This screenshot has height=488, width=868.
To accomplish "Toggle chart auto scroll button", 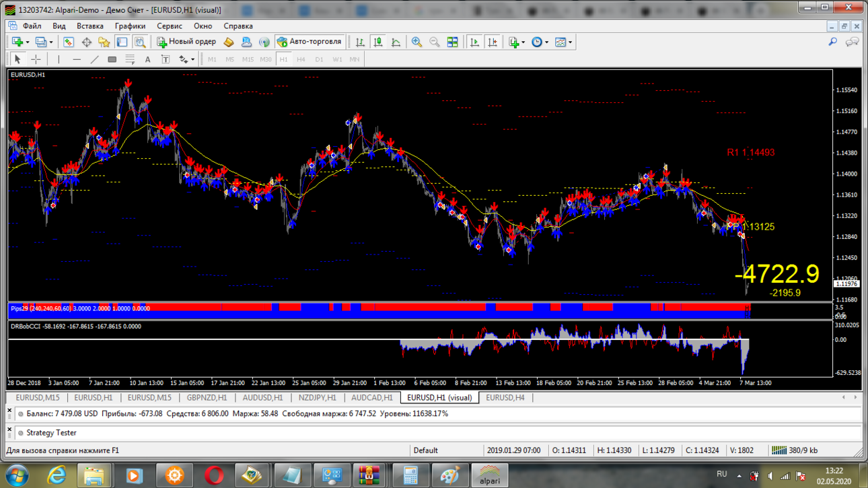I will point(474,42).
